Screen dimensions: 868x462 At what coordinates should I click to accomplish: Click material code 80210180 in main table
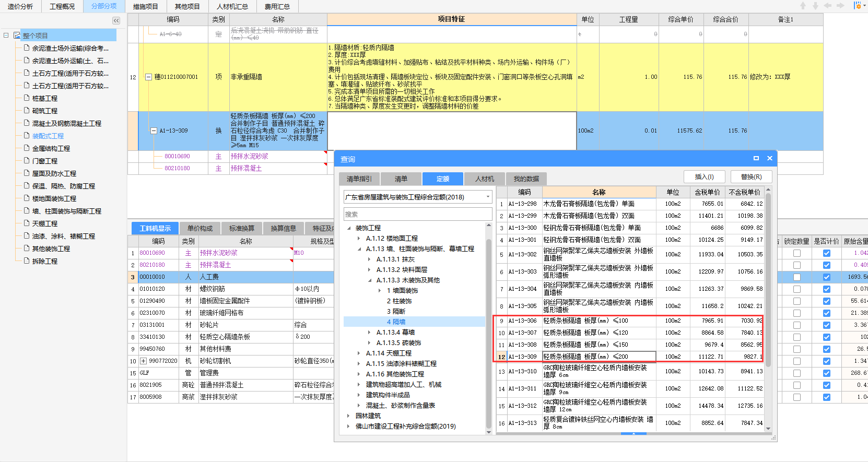(x=177, y=168)
